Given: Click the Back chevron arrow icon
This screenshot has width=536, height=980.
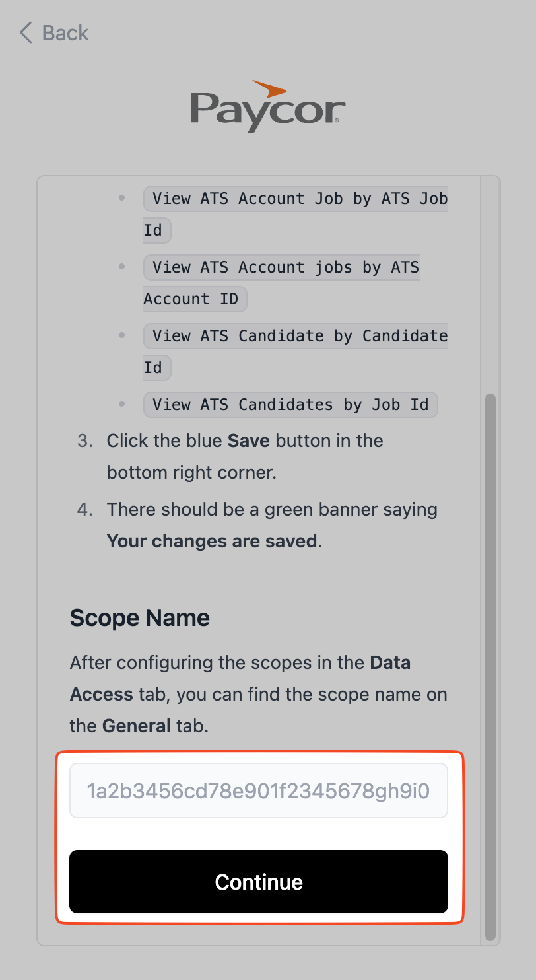Looking at the screenshot, I should tap(26, 33).
